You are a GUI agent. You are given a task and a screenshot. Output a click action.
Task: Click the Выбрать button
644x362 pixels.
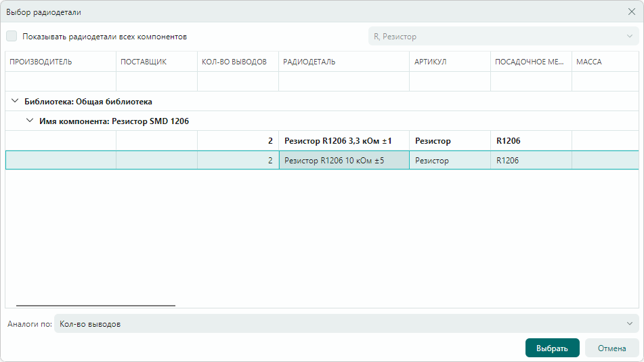click(552, 348)
